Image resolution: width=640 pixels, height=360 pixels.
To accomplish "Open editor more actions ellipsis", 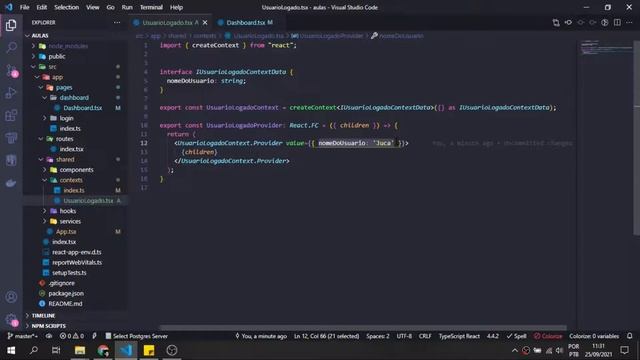I will pyautogui.click(x=629, y=22).
